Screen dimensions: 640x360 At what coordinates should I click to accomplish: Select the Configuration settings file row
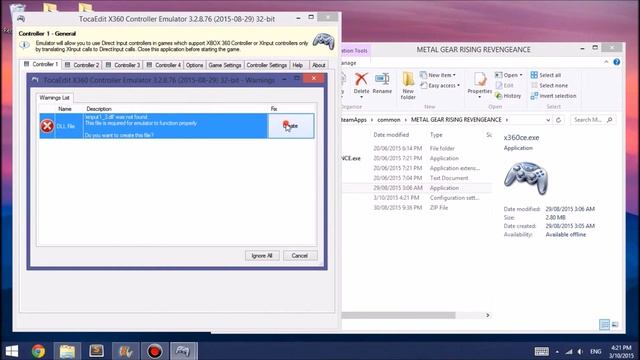click(416, 198)
